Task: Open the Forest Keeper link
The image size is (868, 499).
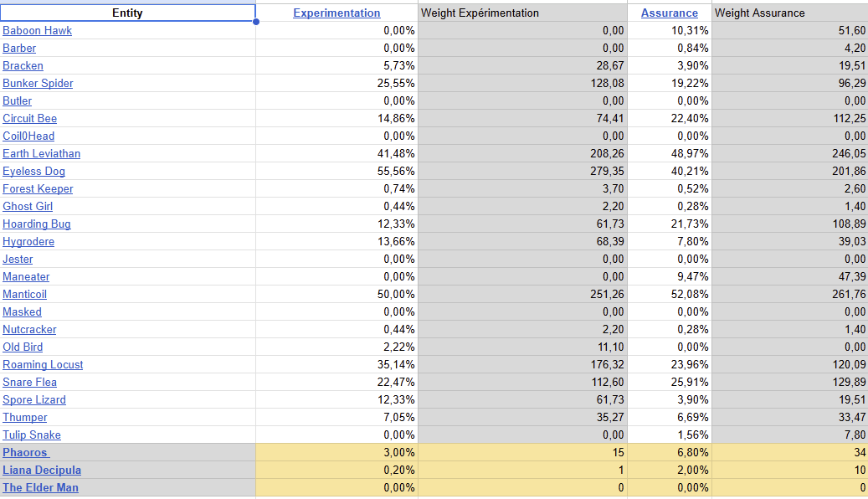Action: click(x=38, y=189)
